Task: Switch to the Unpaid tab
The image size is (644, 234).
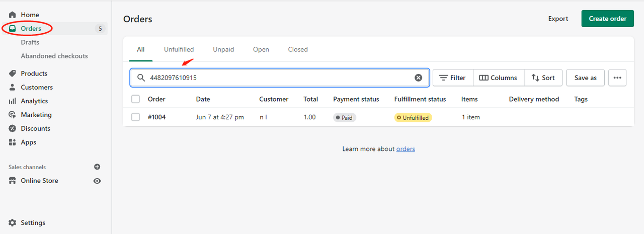Action: 223,49
